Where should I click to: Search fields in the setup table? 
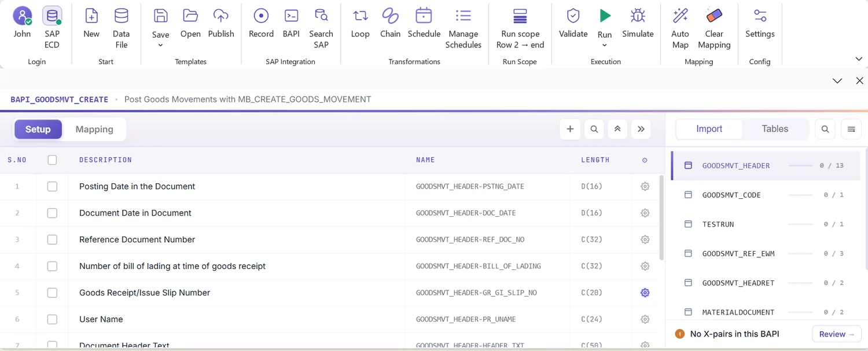click(x=594, y=129)
